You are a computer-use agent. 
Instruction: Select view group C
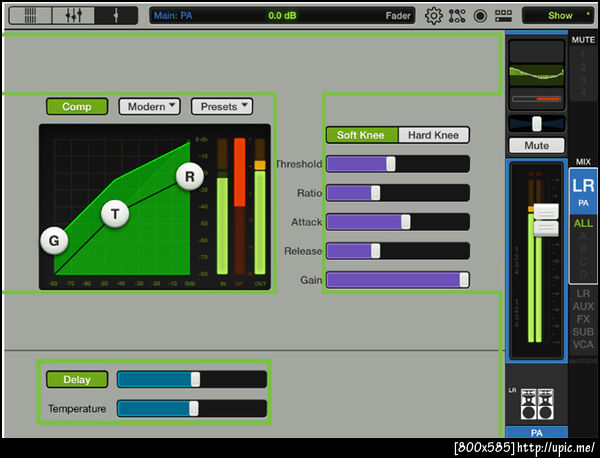(583, 262)
